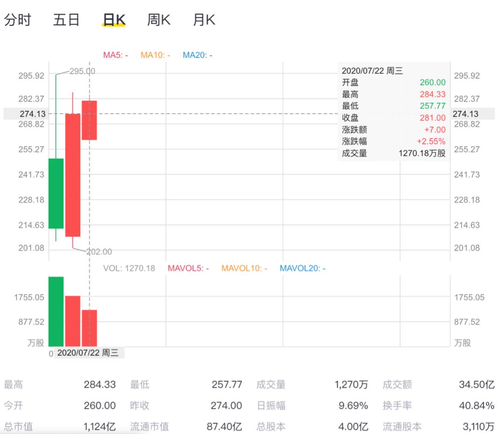Open the 月K monthly chart tab
Screen dimensions: 504x434
coord(204,20)
